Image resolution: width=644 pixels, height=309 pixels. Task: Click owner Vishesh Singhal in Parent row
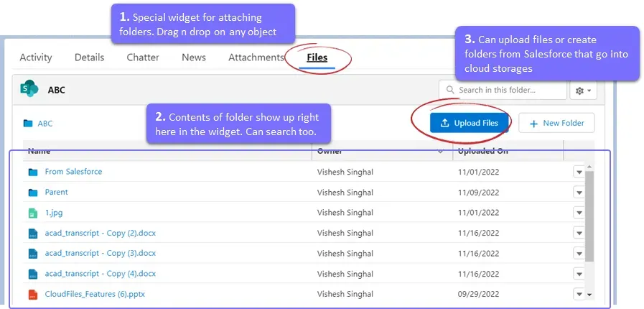click(x=345, y=193)
